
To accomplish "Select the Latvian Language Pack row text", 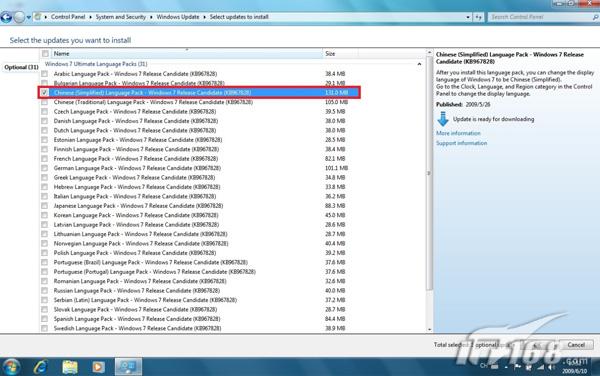I will 136,225.
